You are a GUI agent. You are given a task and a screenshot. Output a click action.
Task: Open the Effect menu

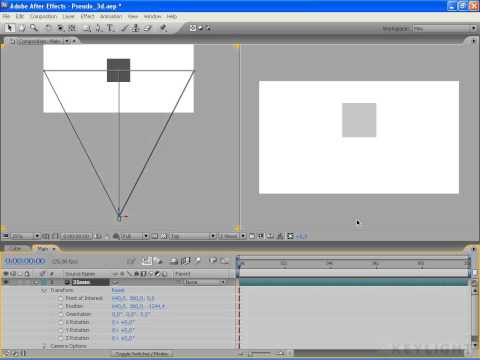[x=87, y=16]
